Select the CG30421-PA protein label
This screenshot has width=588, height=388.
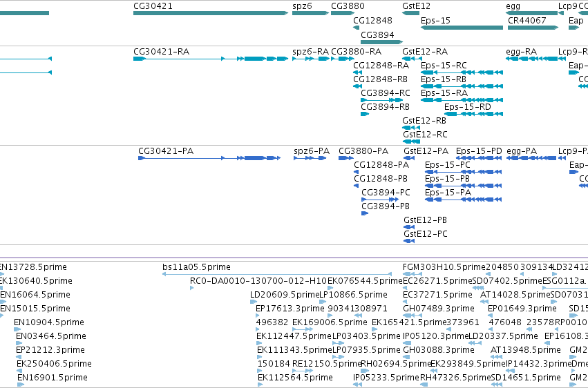(166, 151)
